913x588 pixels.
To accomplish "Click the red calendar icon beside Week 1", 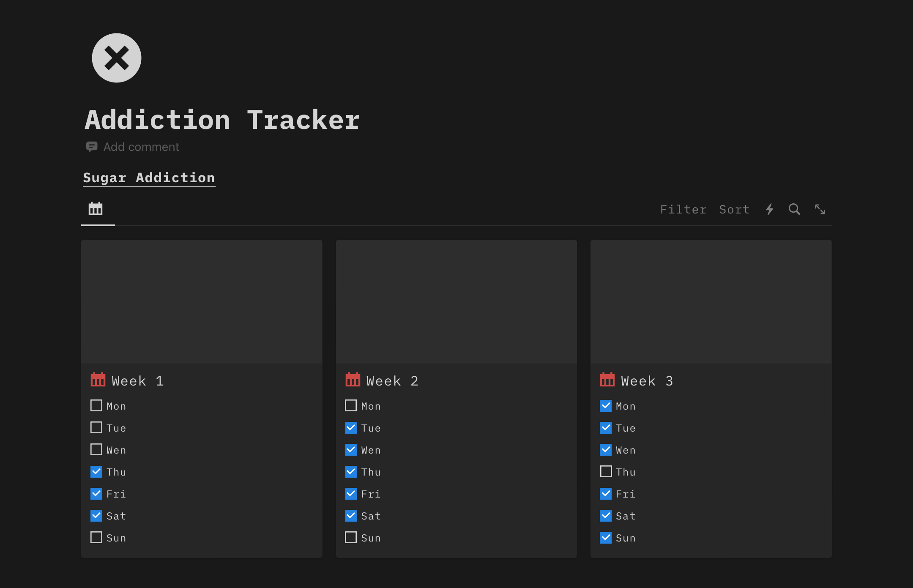I will (x=98, y=380).
